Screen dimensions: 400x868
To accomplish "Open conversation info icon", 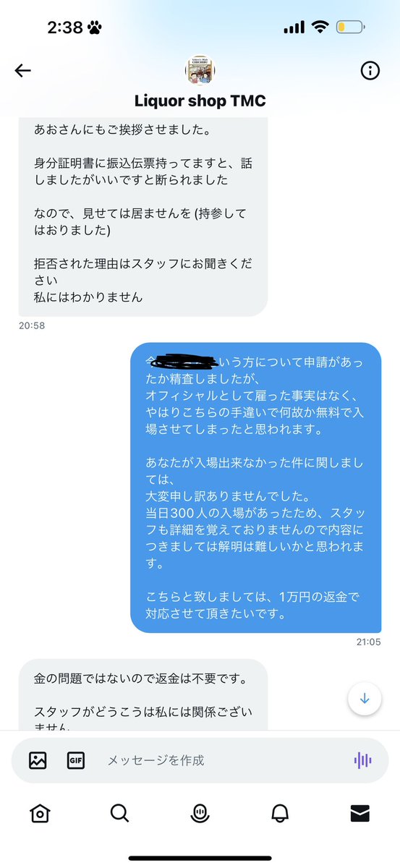I will pos(370,70).
